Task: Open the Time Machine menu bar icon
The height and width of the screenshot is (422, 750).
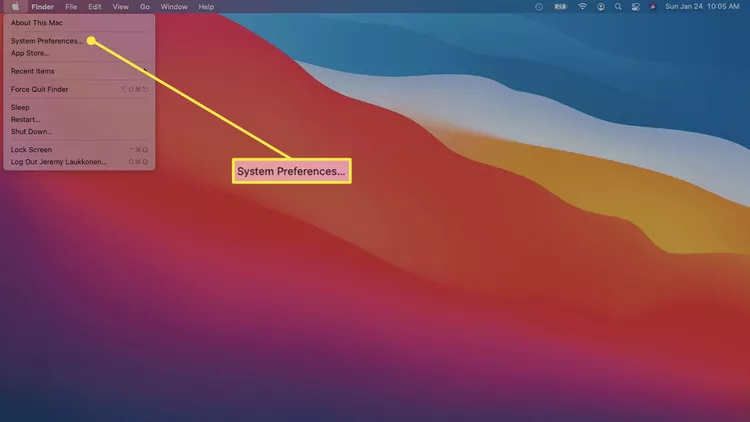Action: 539,7
